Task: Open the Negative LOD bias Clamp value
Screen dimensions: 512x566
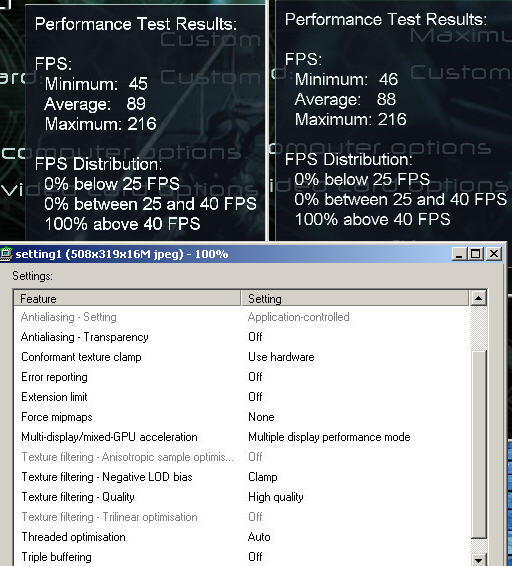Action: click(x=262, y=477)
